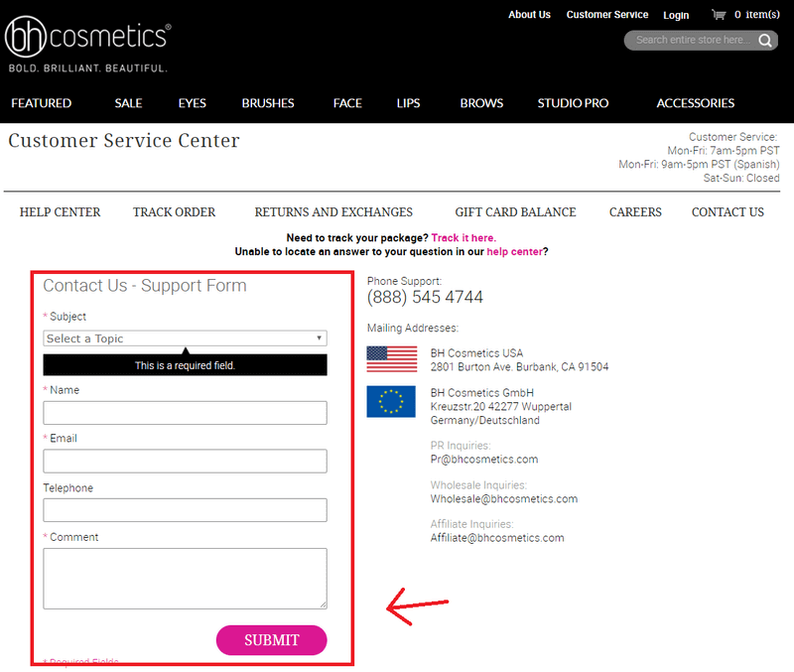This screenshot has width=794, height=672.
Task: Open the shopping cart icon
Action: 719,15
